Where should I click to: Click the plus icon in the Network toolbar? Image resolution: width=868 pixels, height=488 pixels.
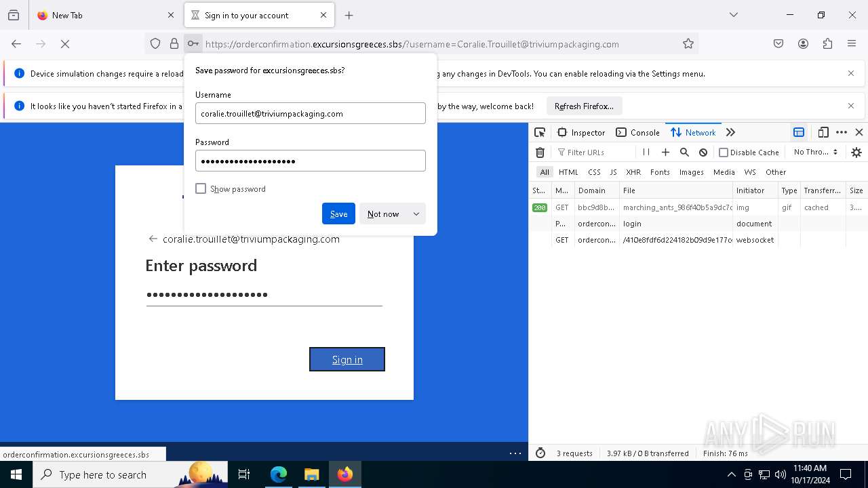(665, 152)
